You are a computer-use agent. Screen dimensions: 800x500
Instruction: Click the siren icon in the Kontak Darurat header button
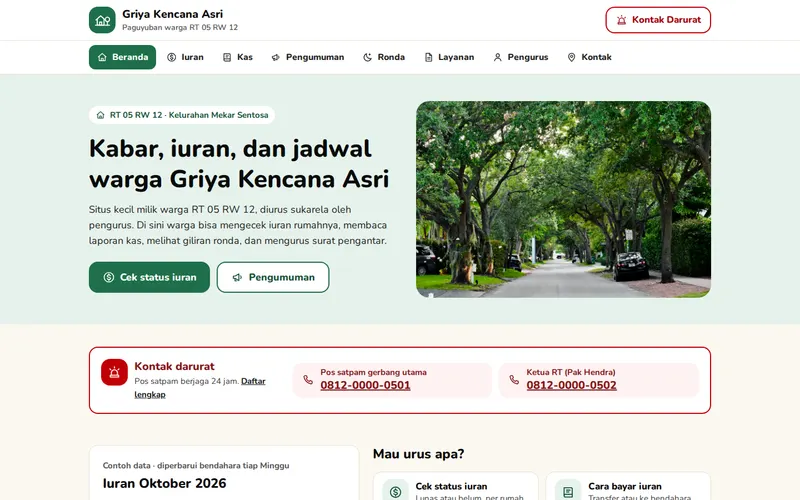(x=621, y=20)
